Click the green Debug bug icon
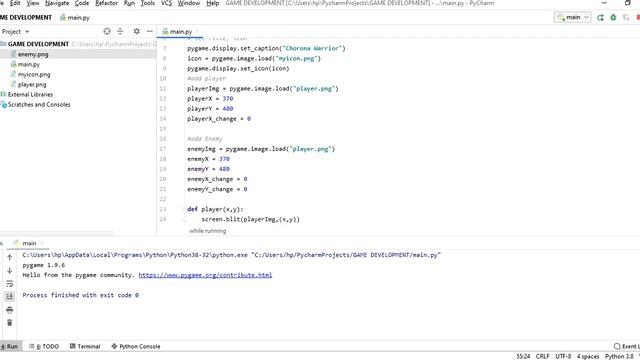 click(x=613, y=18)
